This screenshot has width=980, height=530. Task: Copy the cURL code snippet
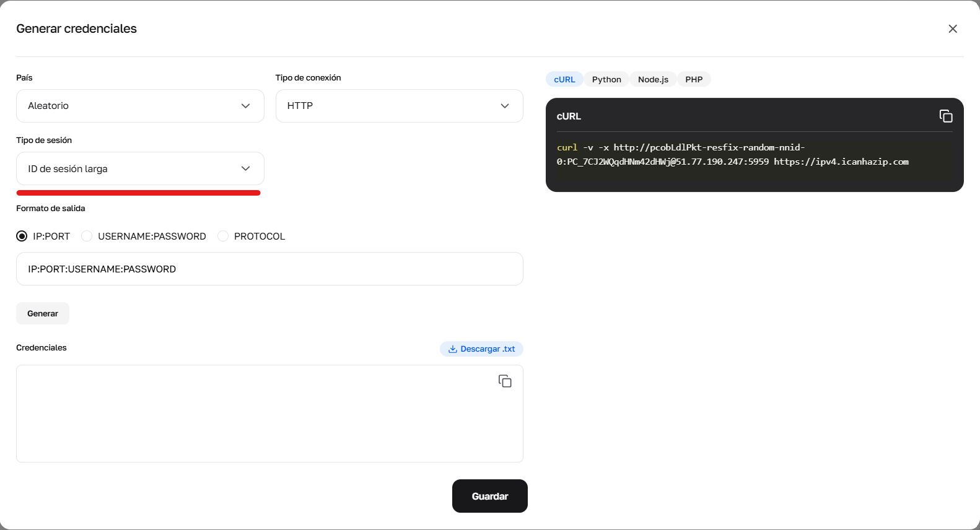click(945, 116)
